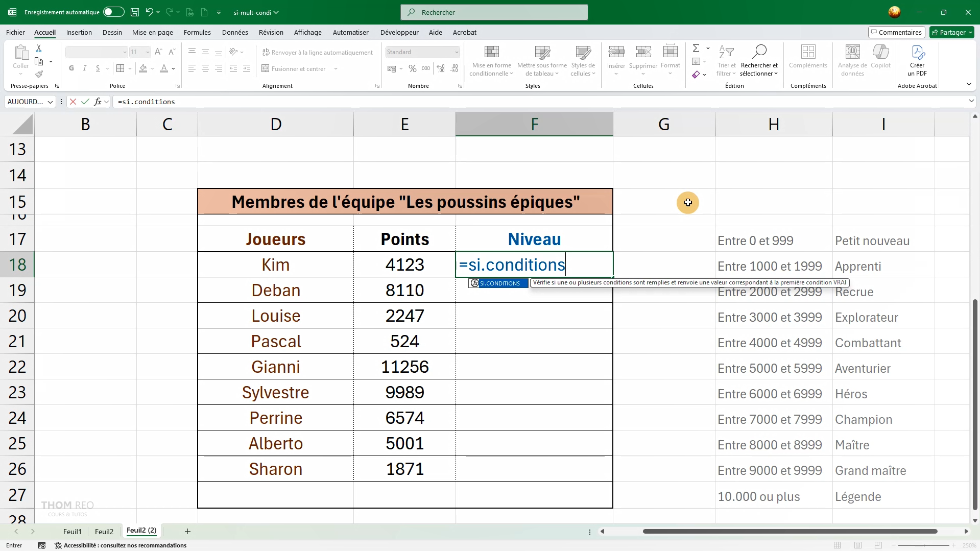Open Mise en forme conditionnelle
The width and height of the screenshot is (980, 551).
(x=491, y=60)
